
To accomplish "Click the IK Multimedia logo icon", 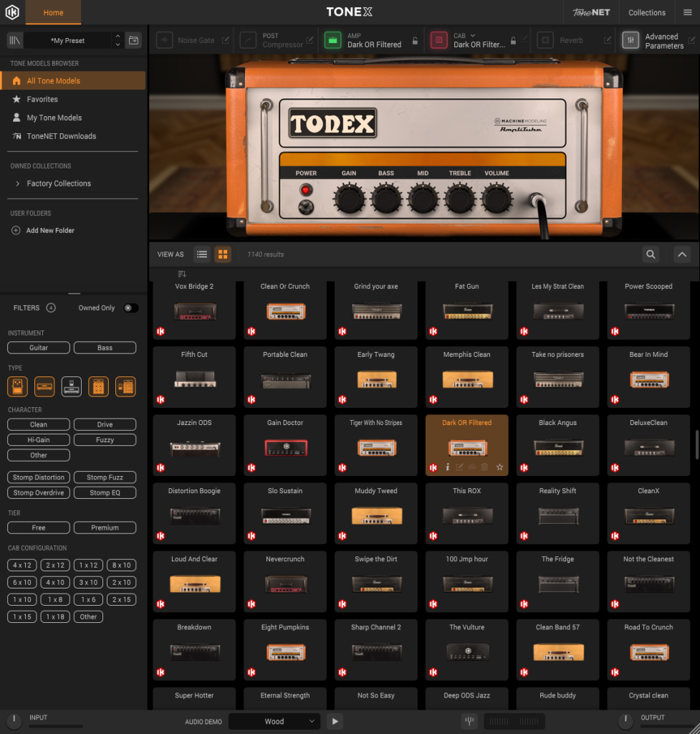I will 12,12.
